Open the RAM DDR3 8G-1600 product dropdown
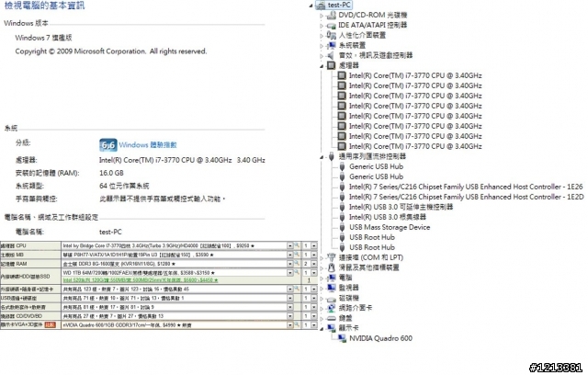Viewport: 588px width, 375px height. tap(290, 264)
